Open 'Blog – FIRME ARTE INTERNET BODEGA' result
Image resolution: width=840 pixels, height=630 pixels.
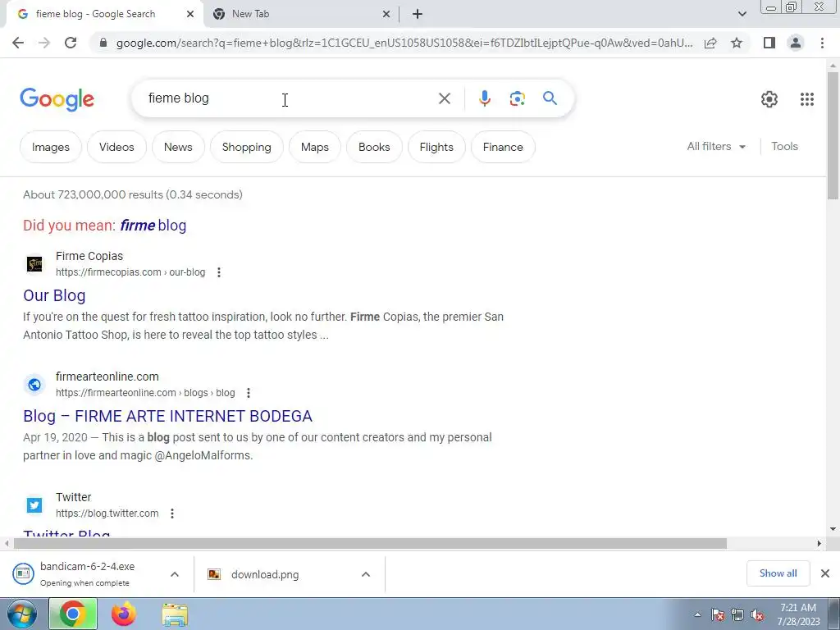pyautogui.click(x=167, y=416)
